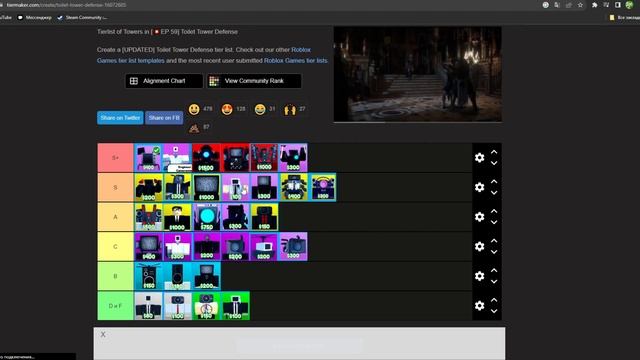Screen dimensions: 640x360
Task: Open settings gear for the A tier row
Action: click(x=480, y=217)
